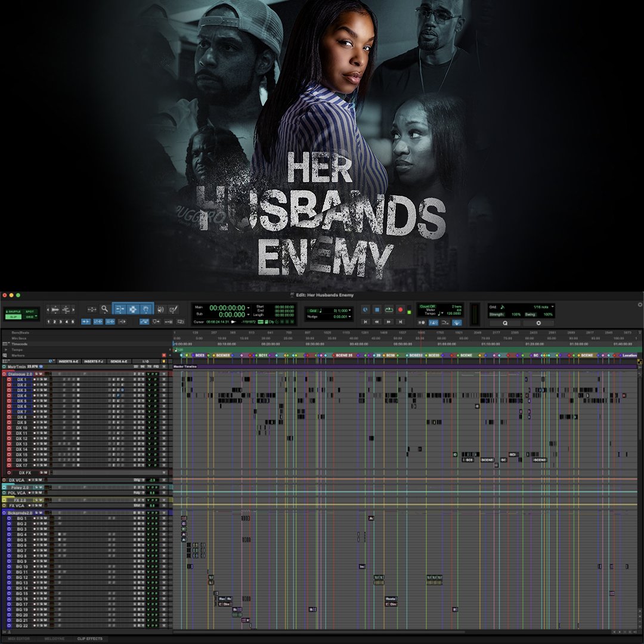Solo the DX 2 track
Viewport: 644px width, 644px height.
42,385
